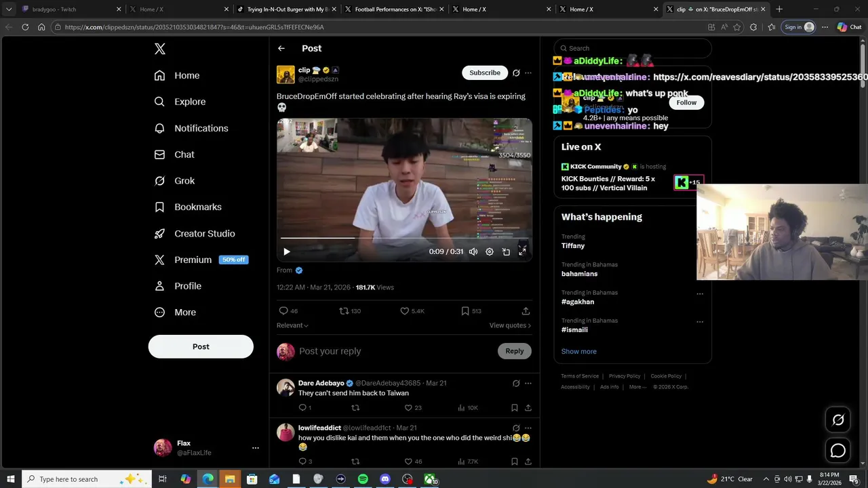This screenshot has width=868, height=488.
Task: Open Premium with the 50% off badge
Action: tap(201, 260)
